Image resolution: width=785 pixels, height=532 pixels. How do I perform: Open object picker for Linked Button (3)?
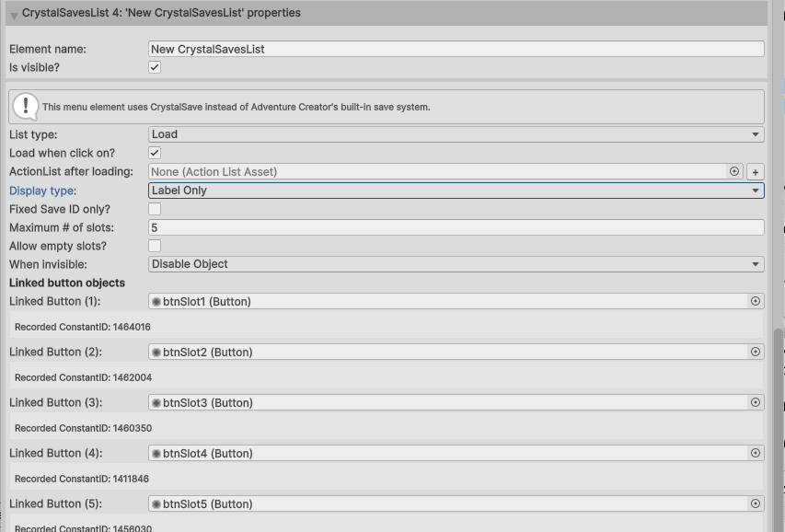coord(756,402)
